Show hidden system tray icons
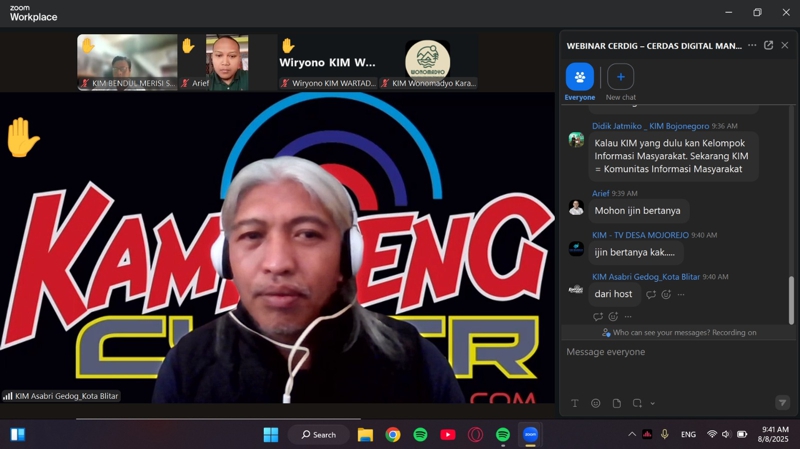The image size is (800, 449). (x=632, y=434)
